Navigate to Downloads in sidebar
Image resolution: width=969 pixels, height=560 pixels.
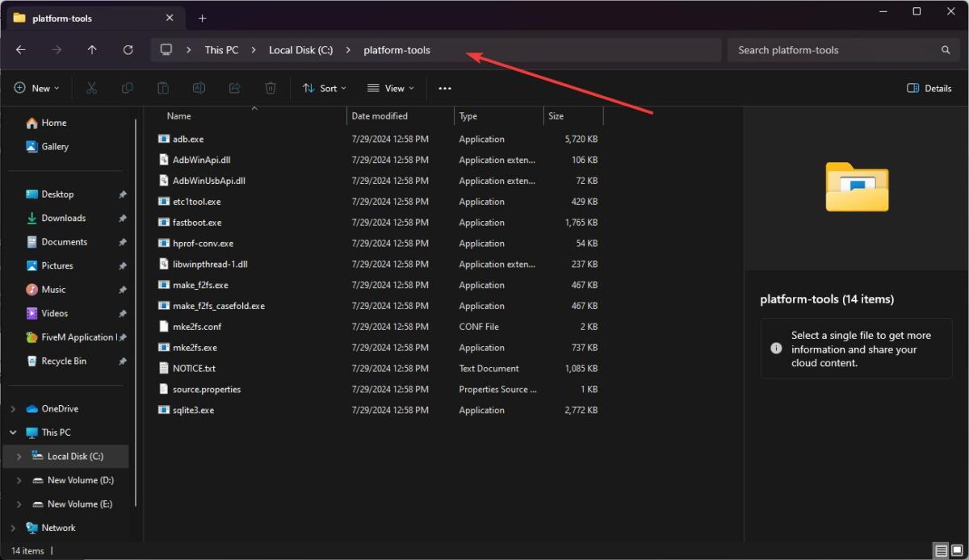pos(64,218)
